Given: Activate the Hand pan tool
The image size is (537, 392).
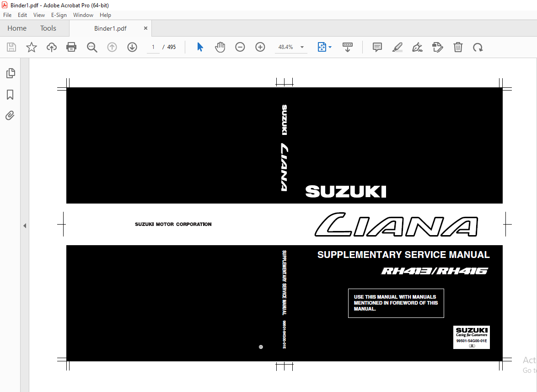Looking at the screenshot, I should (220, 47).
